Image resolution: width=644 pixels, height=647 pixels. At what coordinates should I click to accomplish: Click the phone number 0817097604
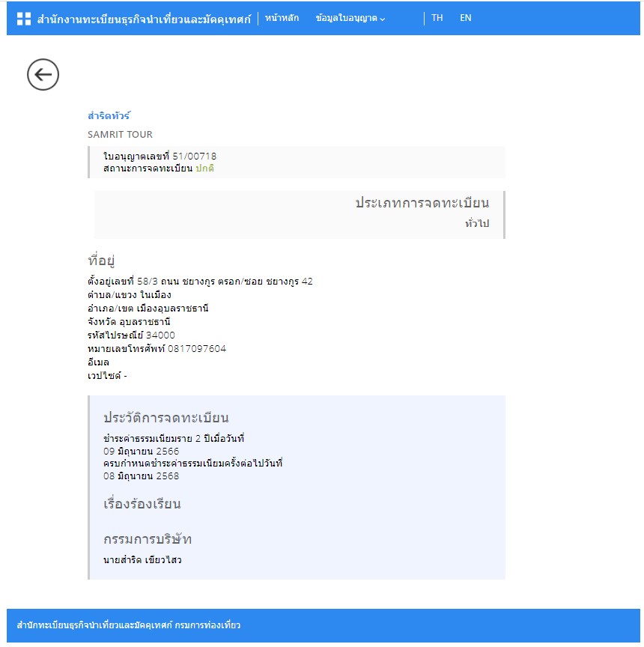pos(197,349)
